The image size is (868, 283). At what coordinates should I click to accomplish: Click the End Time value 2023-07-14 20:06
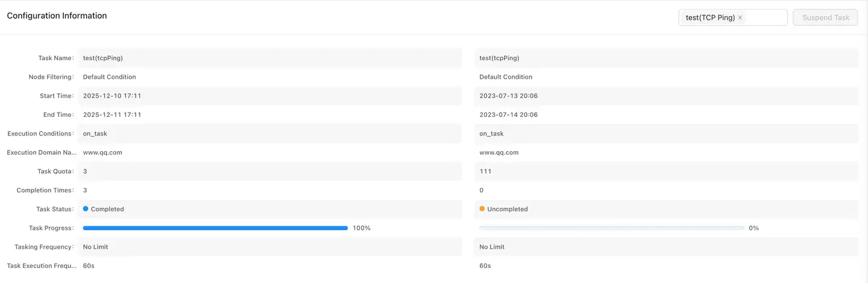[x=508, y=114]
